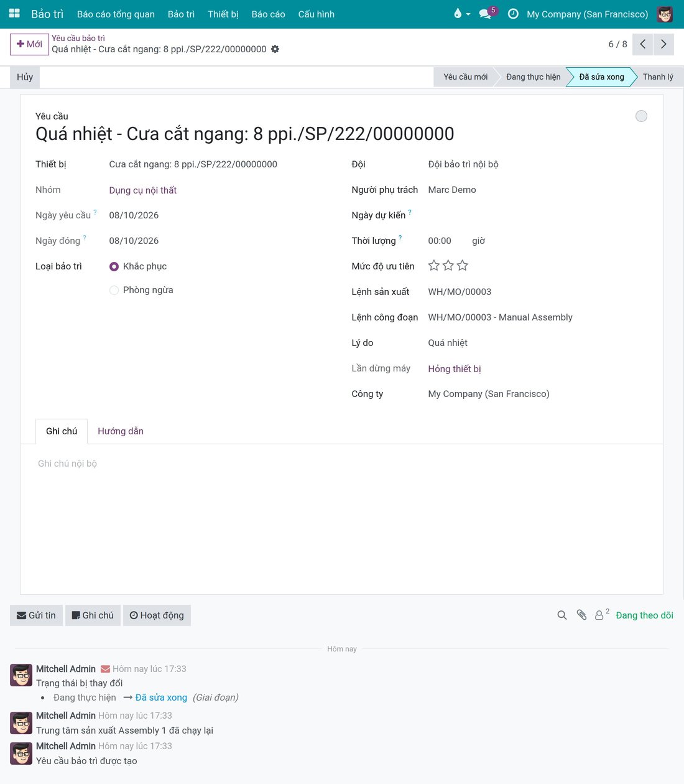Go to the next record

point(663,44)
